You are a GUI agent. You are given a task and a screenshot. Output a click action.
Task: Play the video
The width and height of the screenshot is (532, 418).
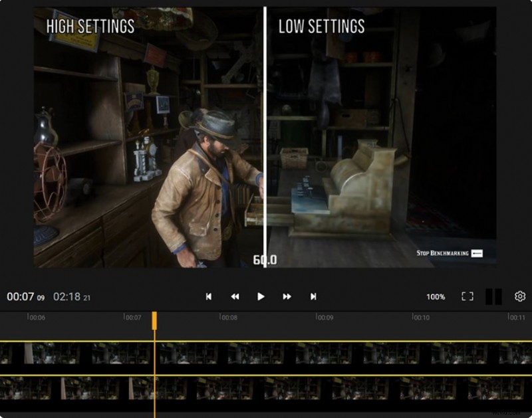pos(261,296)
